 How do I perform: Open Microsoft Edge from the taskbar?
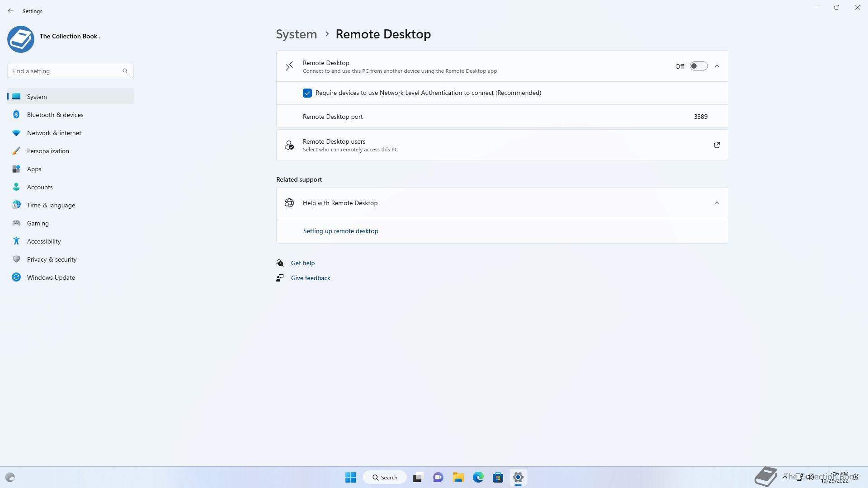[x=478, y=477]
